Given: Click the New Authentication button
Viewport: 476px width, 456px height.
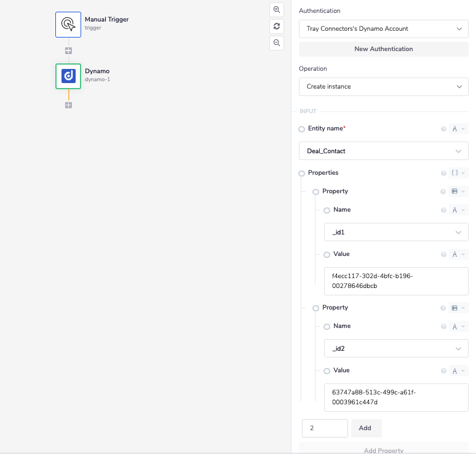Looking at the screenshot, I should pos(383,49).
